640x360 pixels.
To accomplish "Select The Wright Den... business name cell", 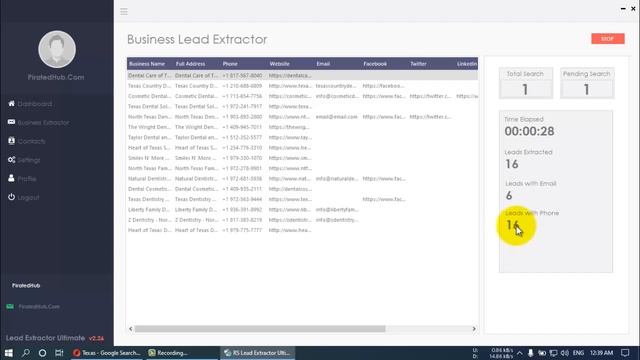I will click(x=150, y=127).
